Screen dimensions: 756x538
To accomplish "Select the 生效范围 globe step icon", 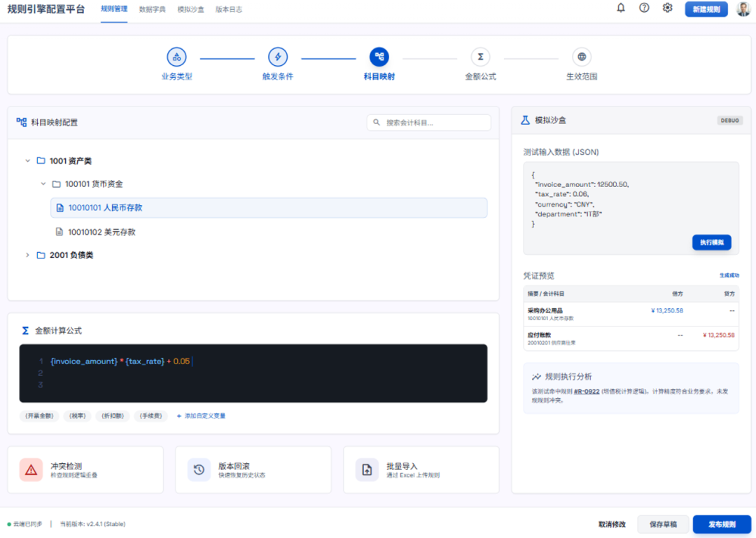I will coord(582,57).
